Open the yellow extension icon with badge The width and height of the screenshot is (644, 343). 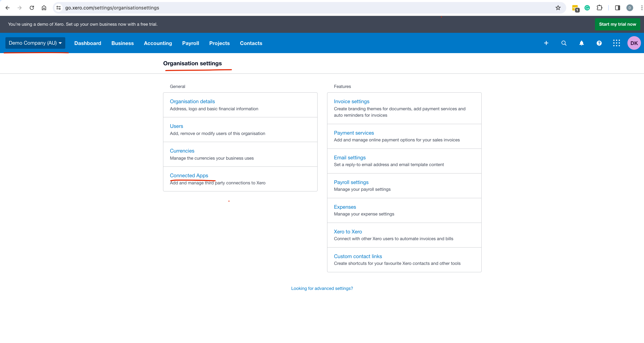click(575, 8)
